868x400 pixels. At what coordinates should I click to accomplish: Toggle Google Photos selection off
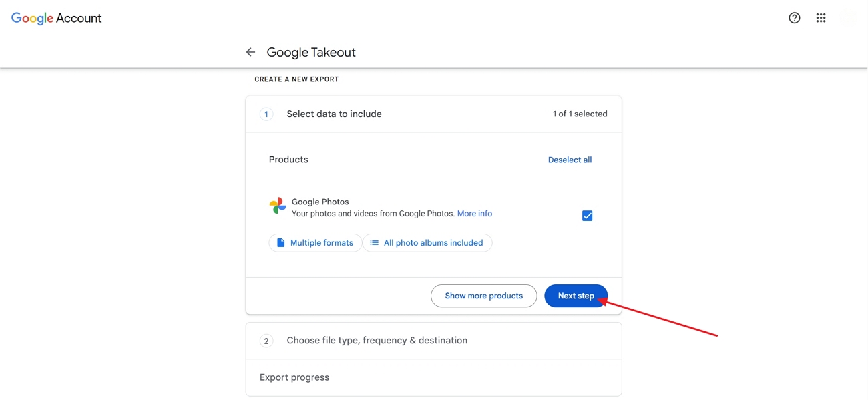(x=587, y=215)
